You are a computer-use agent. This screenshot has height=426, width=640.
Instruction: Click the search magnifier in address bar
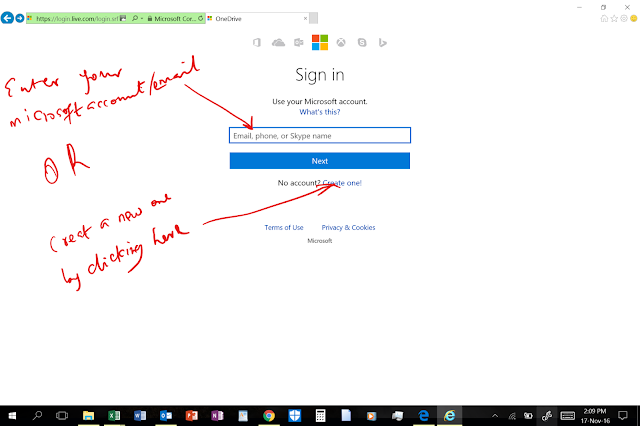[x=135, y=18]
